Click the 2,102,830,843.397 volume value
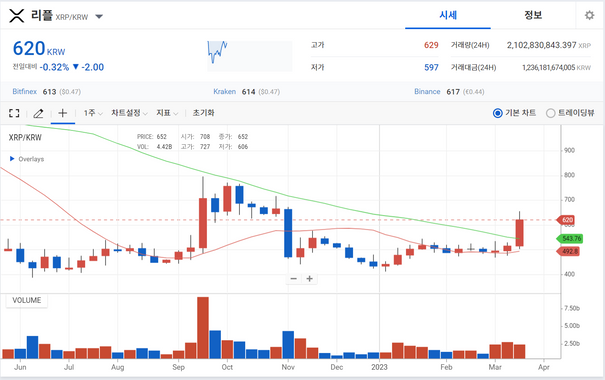The height and width of the screenshot is (380, 605). coord(541,45)
